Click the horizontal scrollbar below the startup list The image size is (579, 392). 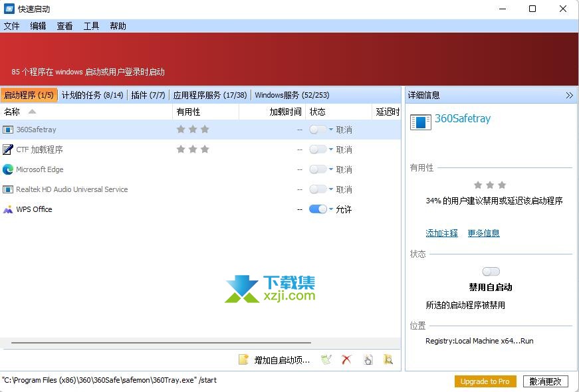(x=161, y=343)
